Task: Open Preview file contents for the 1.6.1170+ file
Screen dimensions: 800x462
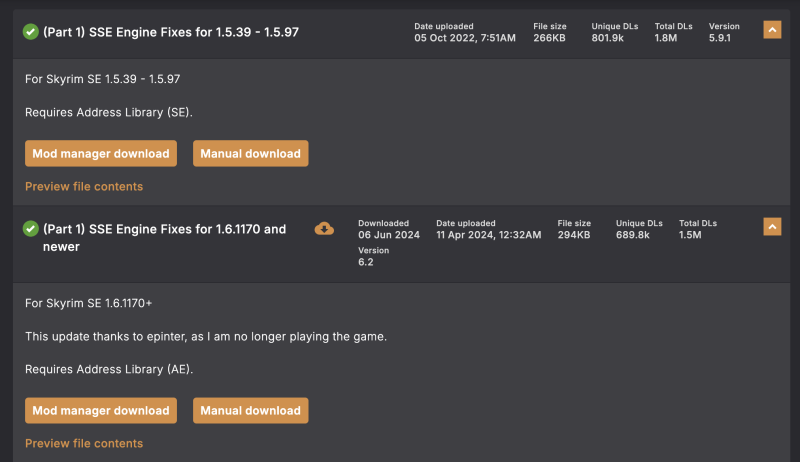Action: pyautogui.click(x=84, y=444)
